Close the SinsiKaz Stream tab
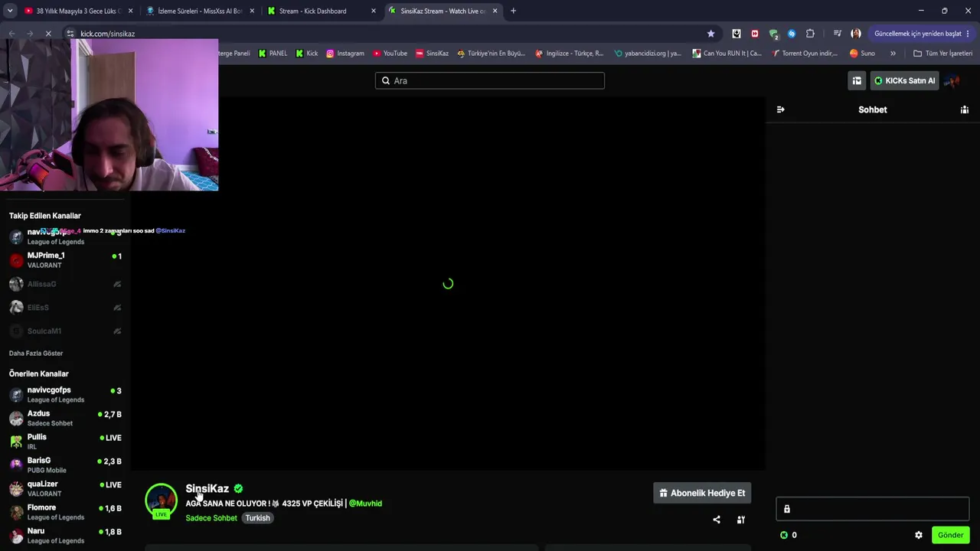 (x=495, y=11)
